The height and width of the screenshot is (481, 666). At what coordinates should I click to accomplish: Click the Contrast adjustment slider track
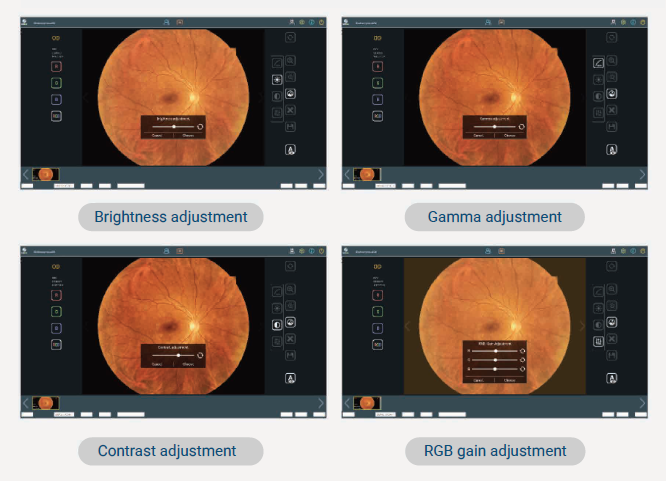(x=173, y=355)
